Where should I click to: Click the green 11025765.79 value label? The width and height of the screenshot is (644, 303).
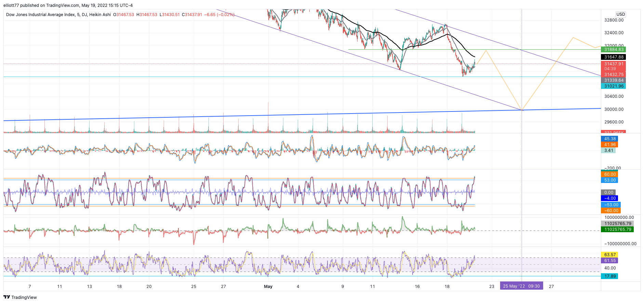click(617, 229)
